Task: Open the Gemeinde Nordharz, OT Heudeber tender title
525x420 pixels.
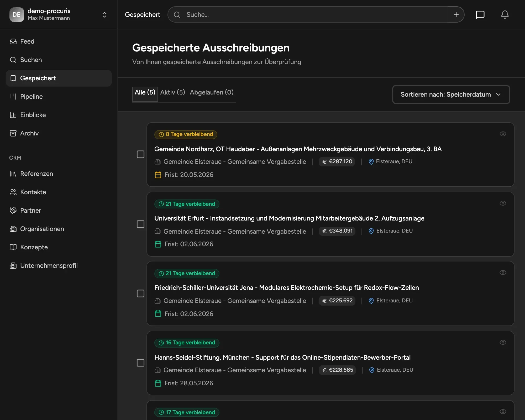Action: [298, 149]
